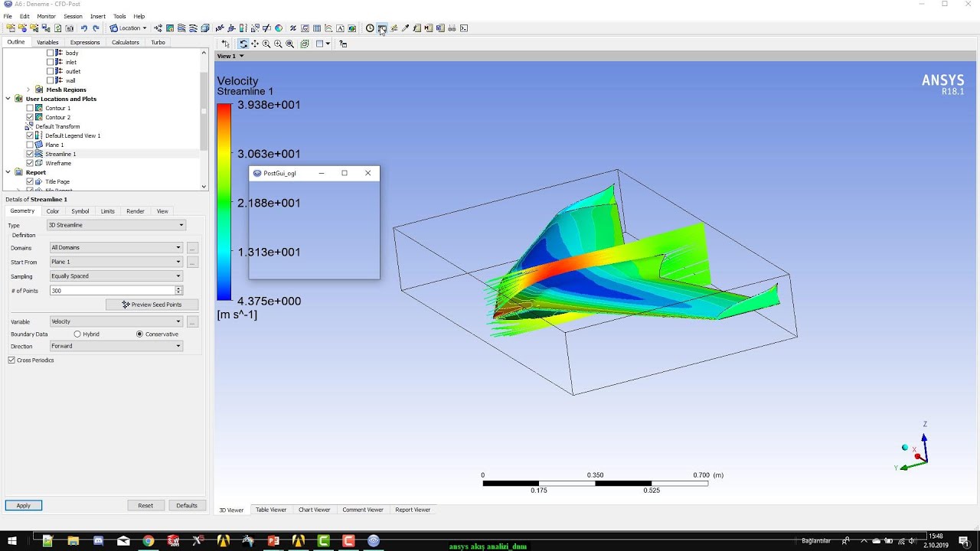The width and height of the screenshot is (980, 551).
Task: Insert a Vector plot from the toolbar
Action: click(158, 28)
